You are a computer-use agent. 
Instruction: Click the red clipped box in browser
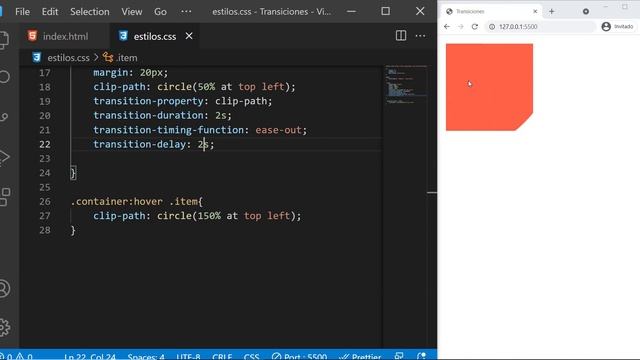pyautogui.click(x=489, y=87)
